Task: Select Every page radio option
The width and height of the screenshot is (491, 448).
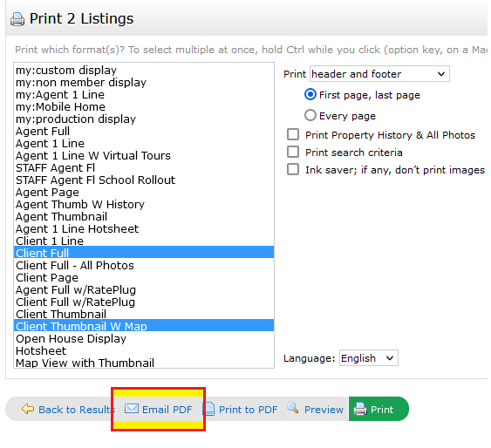Action: coord(310,115)
